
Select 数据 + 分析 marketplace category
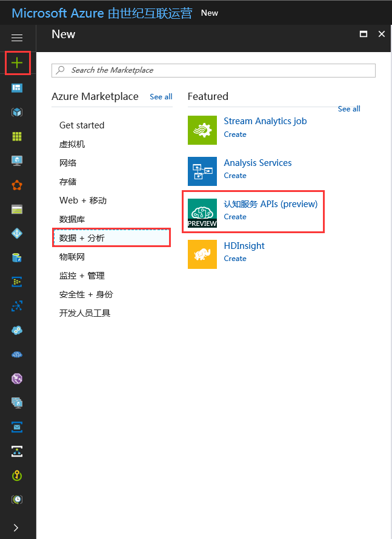coord(111,238)
